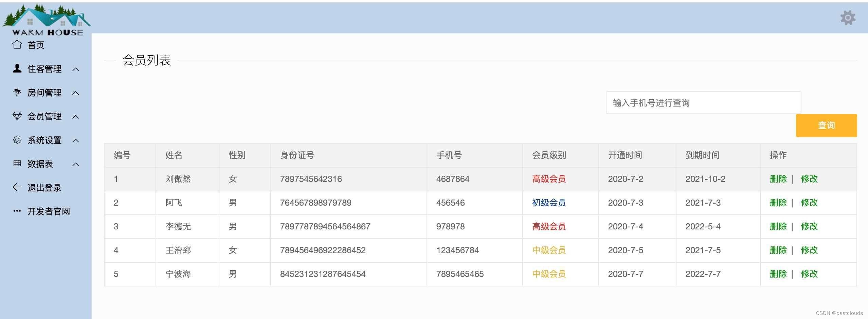Collapse the 房间管理 chevron arrow
The width and height of the screenshot is (868, 319).
pos(76,93)
